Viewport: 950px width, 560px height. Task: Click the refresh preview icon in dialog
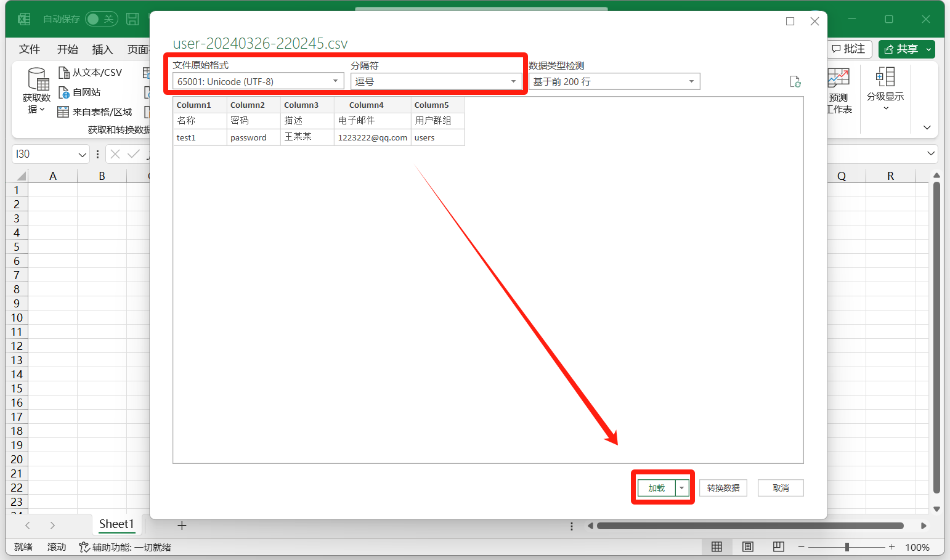(795, 82)
